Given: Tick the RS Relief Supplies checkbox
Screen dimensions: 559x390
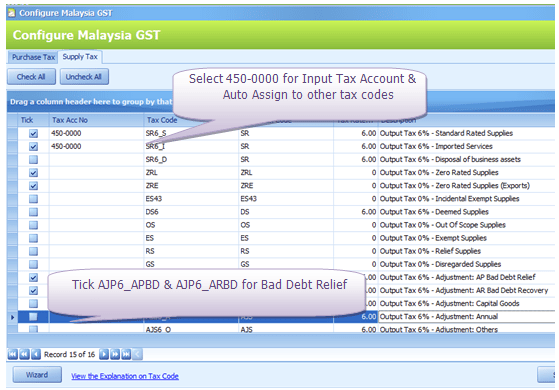Looking at the screenshot, I should (33, 251).
